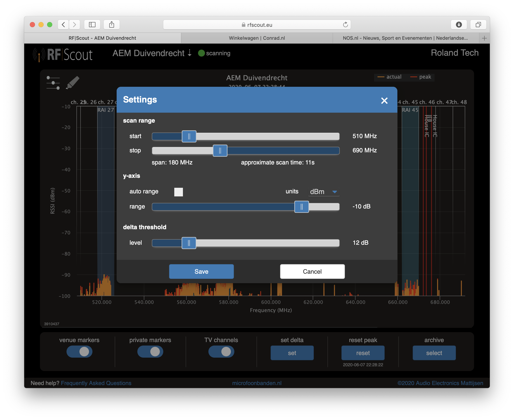The width and height of the screenshot is (514, 420).
Task: Click the green scanning status indicator
Action: tap(201, 53)
